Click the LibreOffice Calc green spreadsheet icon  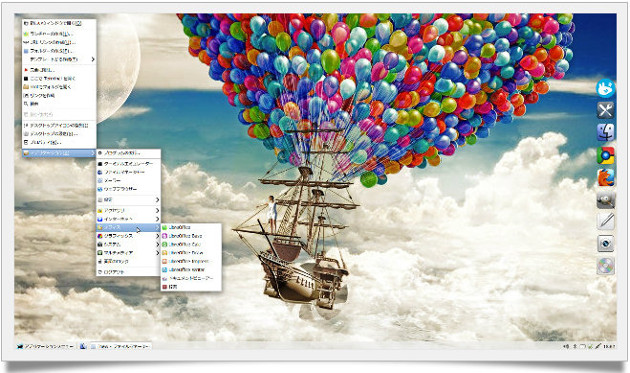[165, 244]
